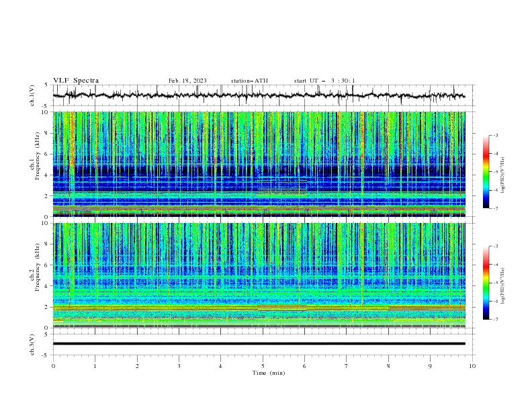Click the color scale bar beside ch.1 spectrogram

pyautogui.click(x=486, y=172)
